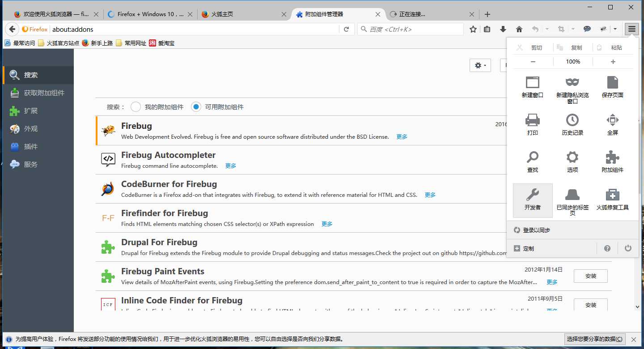
Task: Select the "可用附加组件" radio button
Action: coord(196,107)
